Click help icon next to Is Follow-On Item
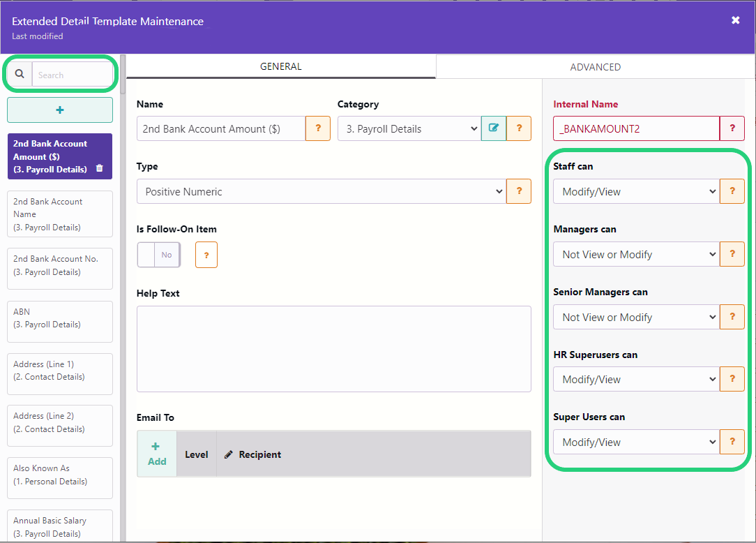 [206, 255]
